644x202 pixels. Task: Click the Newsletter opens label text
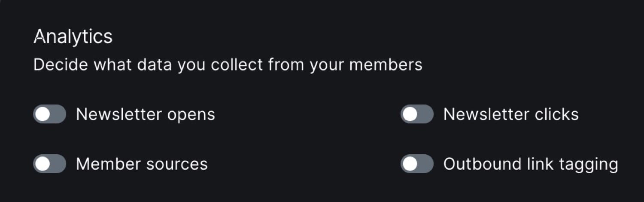(x=145, y=114)
